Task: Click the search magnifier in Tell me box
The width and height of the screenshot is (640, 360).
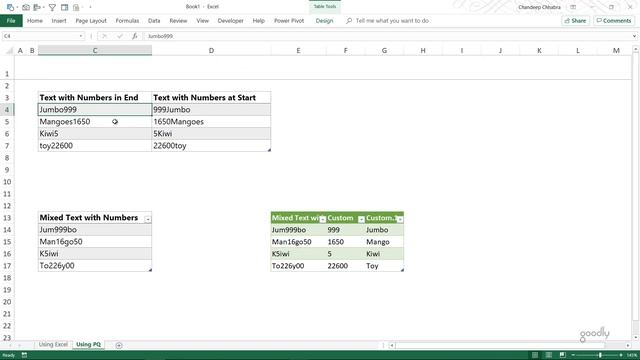Action: (349, 21)
